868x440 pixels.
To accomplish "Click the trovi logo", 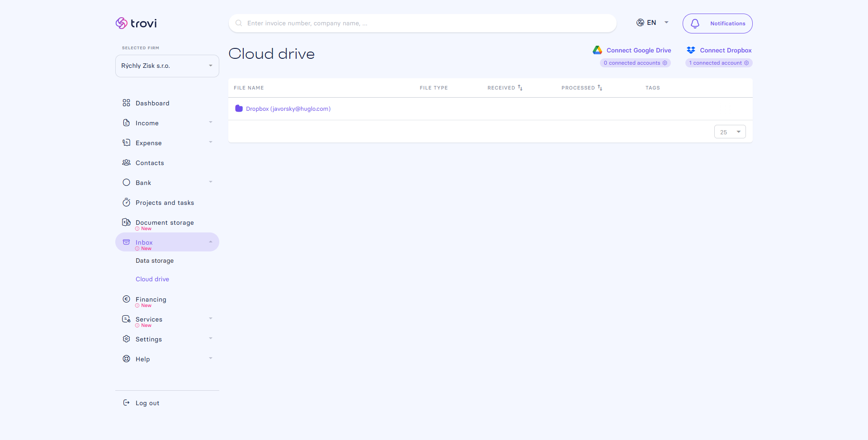I will pyautogui.click(x=136, y=23).
